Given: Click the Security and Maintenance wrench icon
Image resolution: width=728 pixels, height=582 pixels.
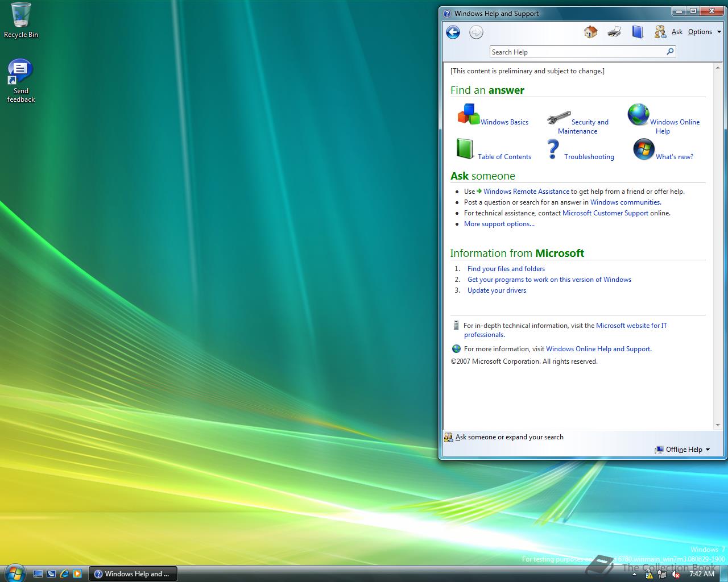Looking at the screenshot, I should point(559,118).
